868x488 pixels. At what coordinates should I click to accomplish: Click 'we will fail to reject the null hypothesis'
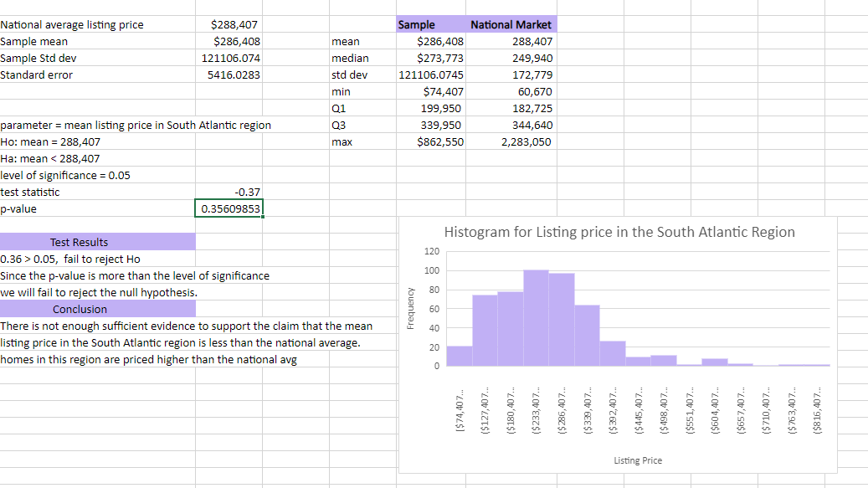(x=99, y=292)
